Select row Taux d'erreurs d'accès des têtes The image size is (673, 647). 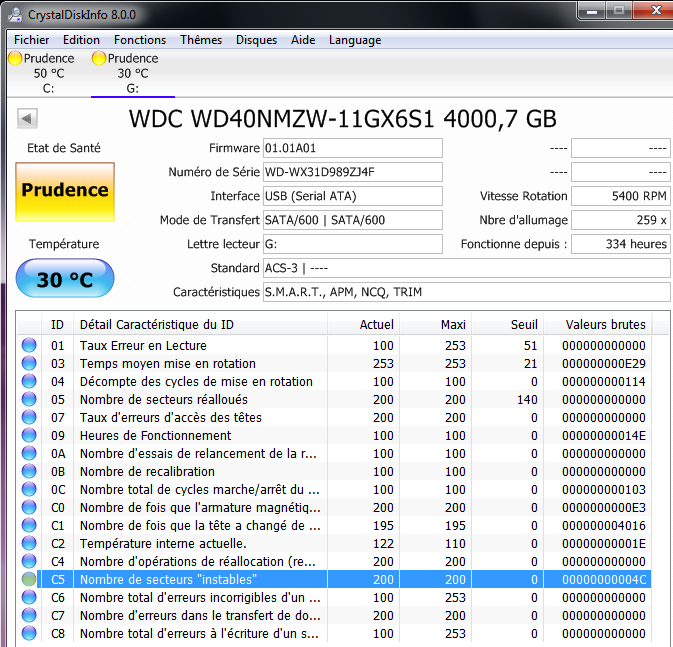tap(334, 417)
